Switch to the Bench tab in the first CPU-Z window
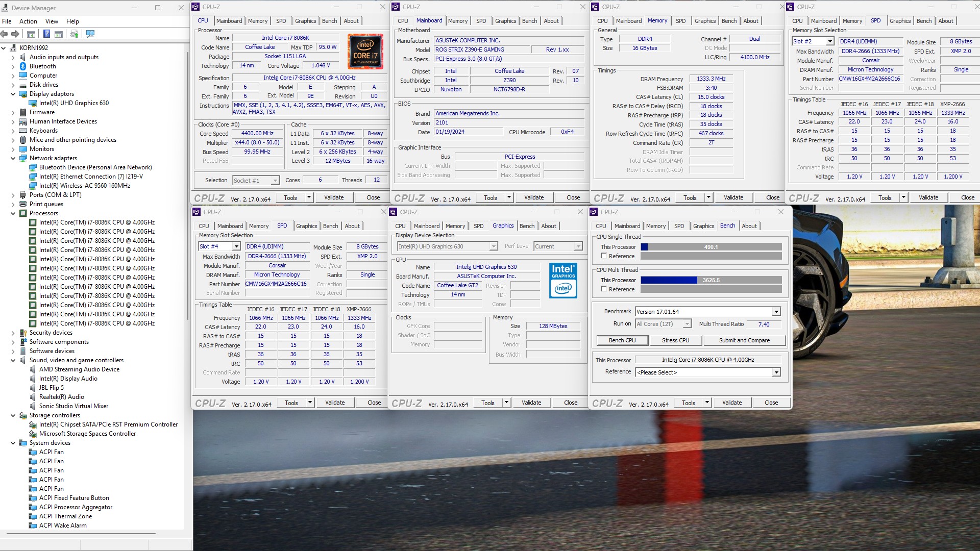This screenshot has width=980, height=551. 329,21
